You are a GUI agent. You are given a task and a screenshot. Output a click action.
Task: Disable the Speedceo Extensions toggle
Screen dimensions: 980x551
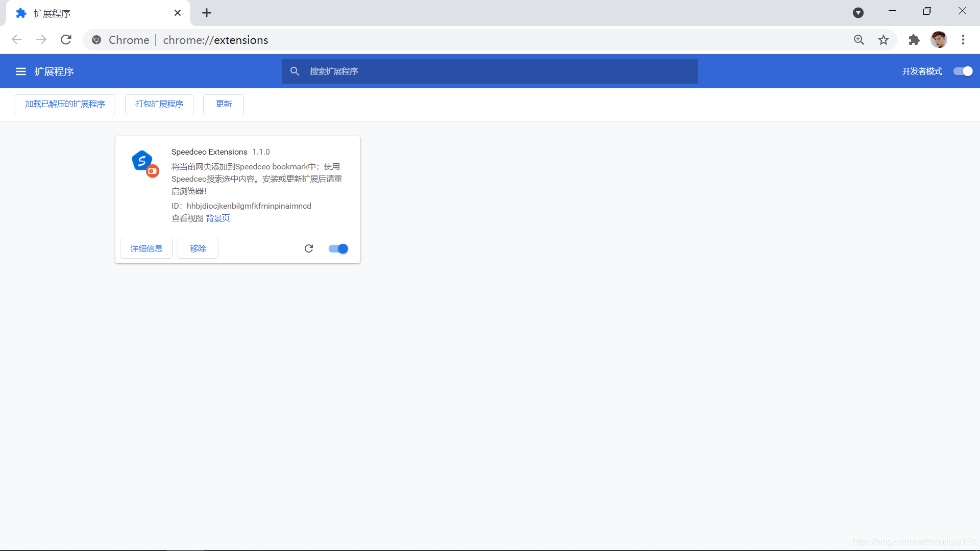pos(338,248)
